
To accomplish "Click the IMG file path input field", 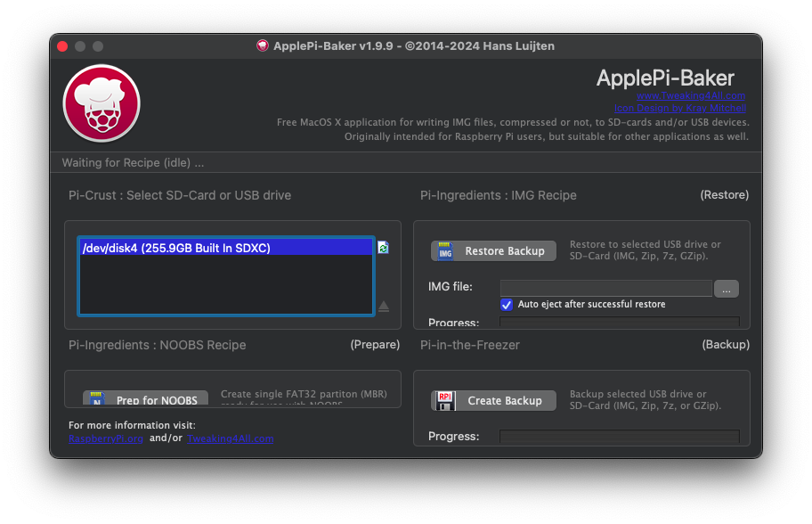I will click(x=605, y=288).
